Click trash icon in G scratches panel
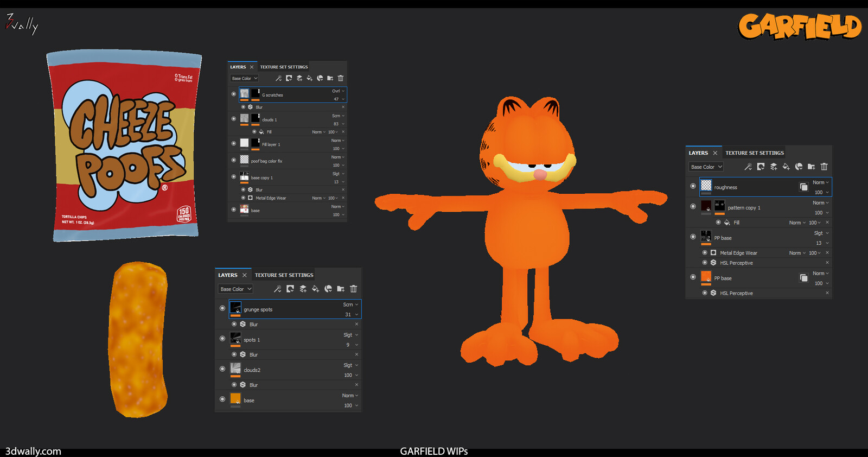Screen dimensions: 868x457 341,78
